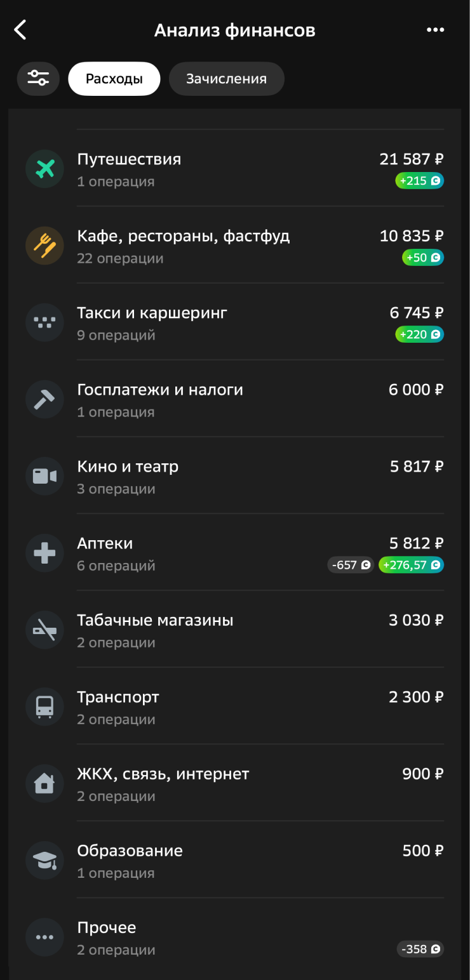Tap the camera Cinema and theater icon
This screenshot has width=470, height=980.
(x=44, y=476)
